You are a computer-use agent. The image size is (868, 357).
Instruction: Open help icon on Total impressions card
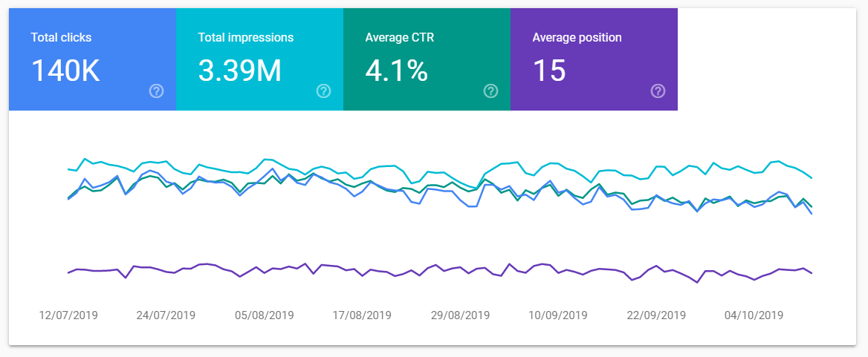click(324, 91)
